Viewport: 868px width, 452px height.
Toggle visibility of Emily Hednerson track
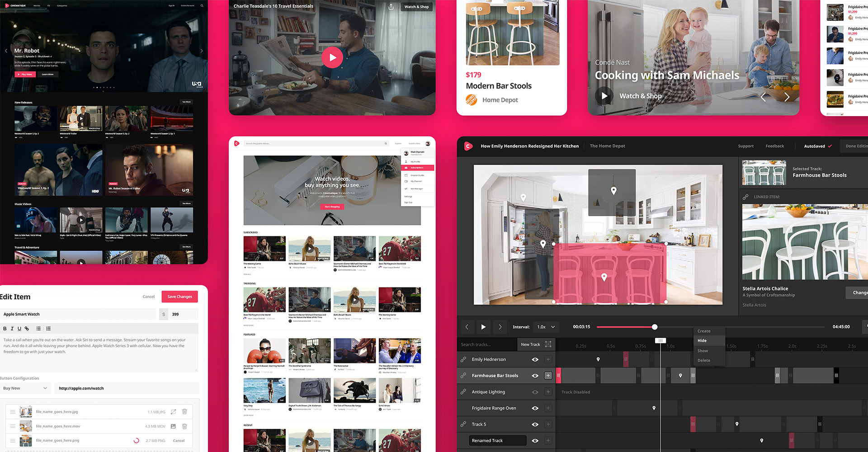pyautogui.click(x=535, y=359)
